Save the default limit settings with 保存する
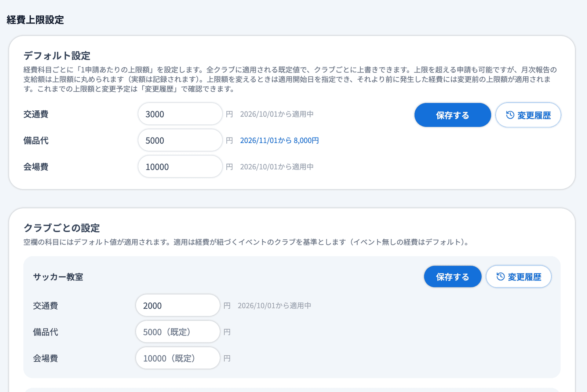The width and height of the screenshot is (587, 392). [452, 115]
